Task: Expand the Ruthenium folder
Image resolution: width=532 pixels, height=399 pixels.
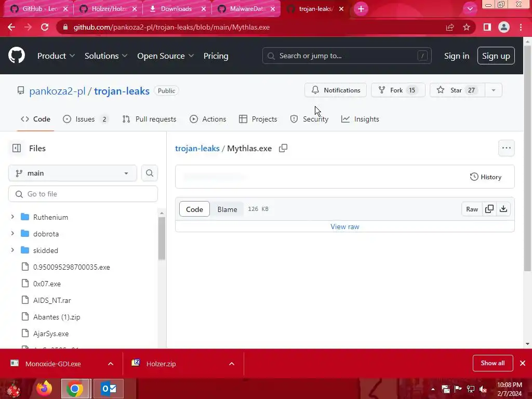Action: (12, 217)
